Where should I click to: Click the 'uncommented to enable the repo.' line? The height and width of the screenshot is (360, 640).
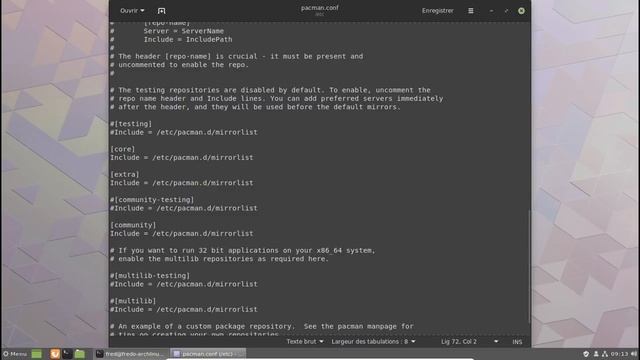(179, 65)
